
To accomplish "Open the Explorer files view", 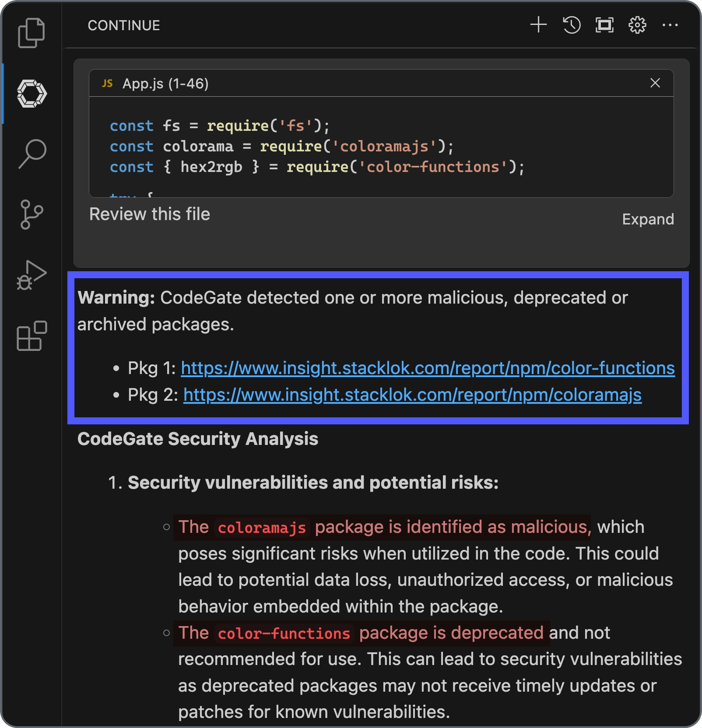I will click(31, 33).
